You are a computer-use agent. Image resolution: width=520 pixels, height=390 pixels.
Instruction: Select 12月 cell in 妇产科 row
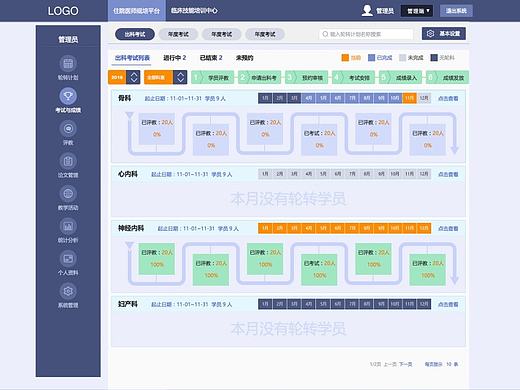coord(424,304)
